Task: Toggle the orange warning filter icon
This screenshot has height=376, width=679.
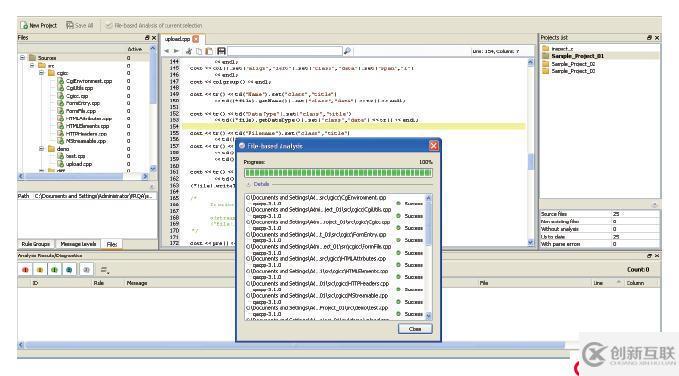Action: coord(40,269)
